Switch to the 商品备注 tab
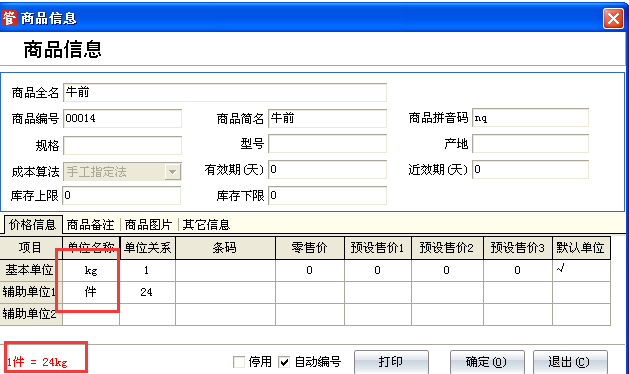Viewport: 629px width, 374px height. point(90,225)
